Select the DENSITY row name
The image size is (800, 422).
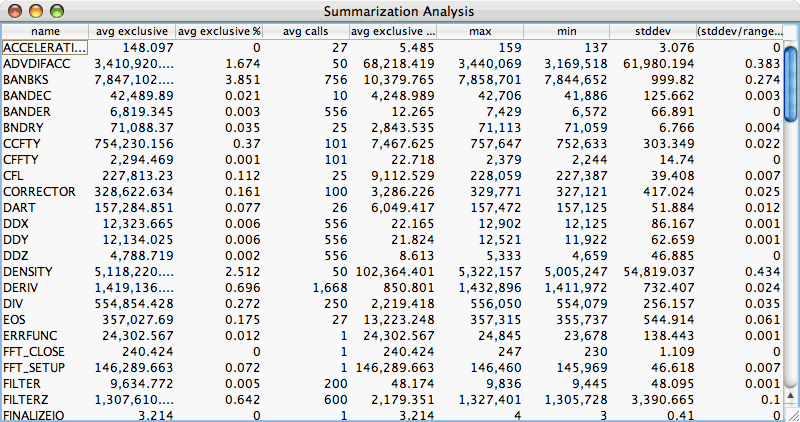tap(28, 271)
